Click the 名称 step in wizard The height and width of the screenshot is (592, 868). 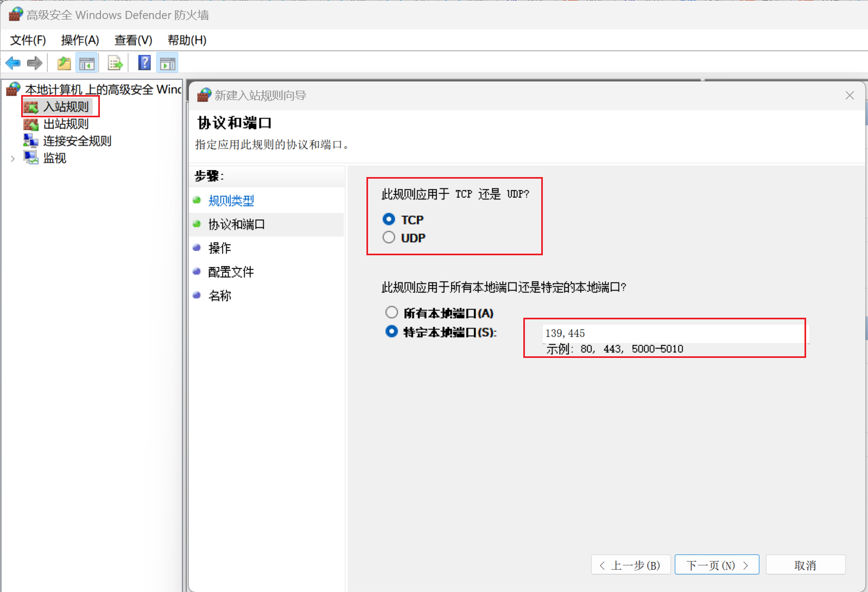coord(220,296)
